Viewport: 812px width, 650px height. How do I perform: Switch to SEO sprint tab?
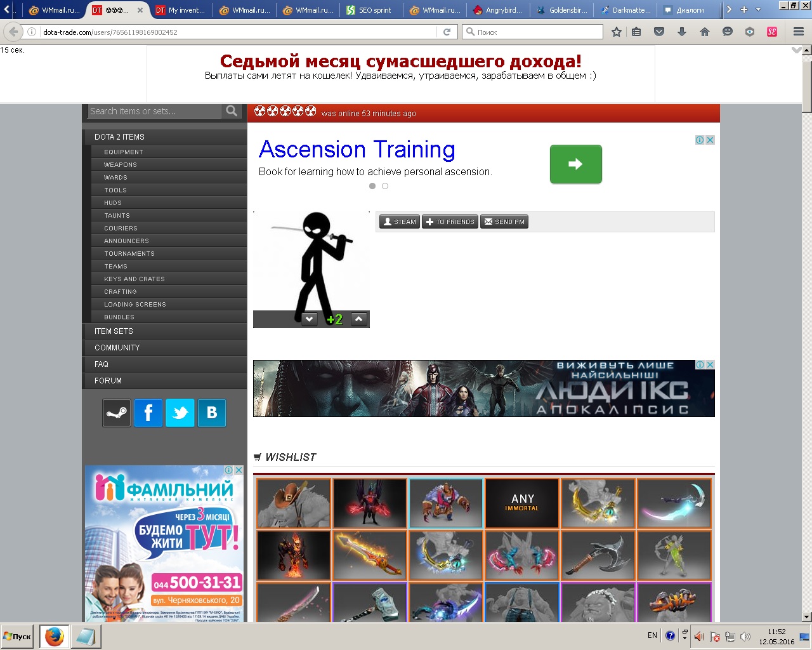tap(371, 10)
